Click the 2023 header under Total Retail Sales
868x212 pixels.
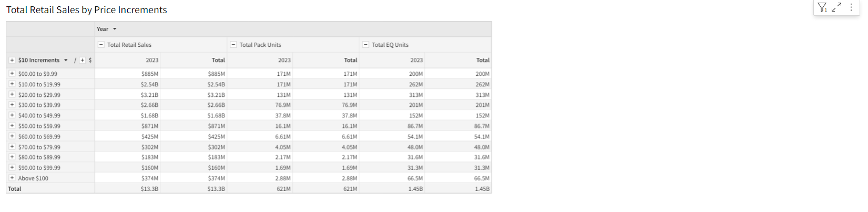(x=152, y=60)
